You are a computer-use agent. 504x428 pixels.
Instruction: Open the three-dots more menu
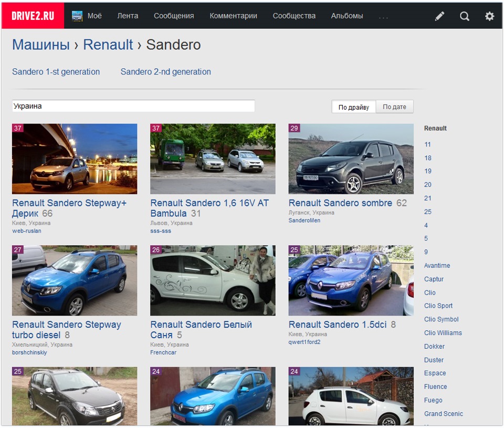383,17
